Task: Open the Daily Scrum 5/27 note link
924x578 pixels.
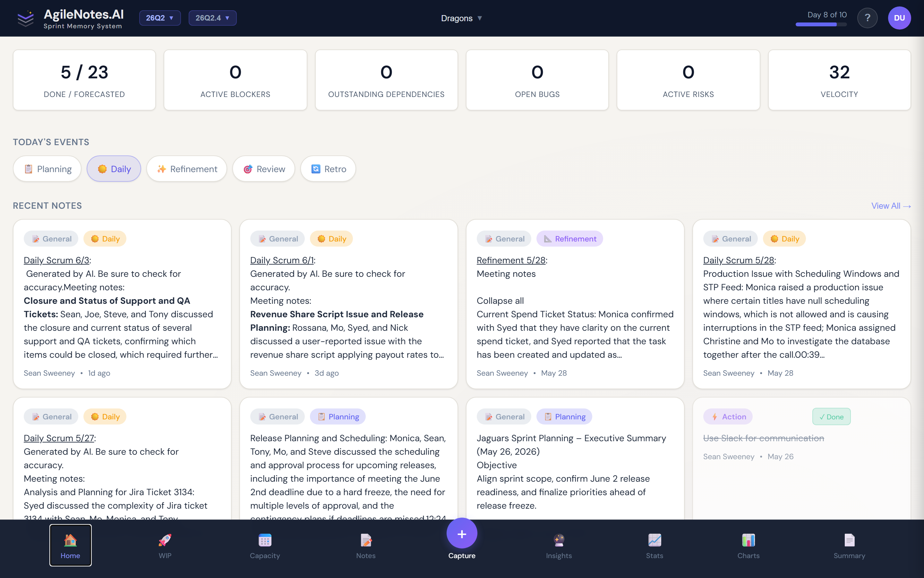Action: pyautogui.click(x=59, y=438)
